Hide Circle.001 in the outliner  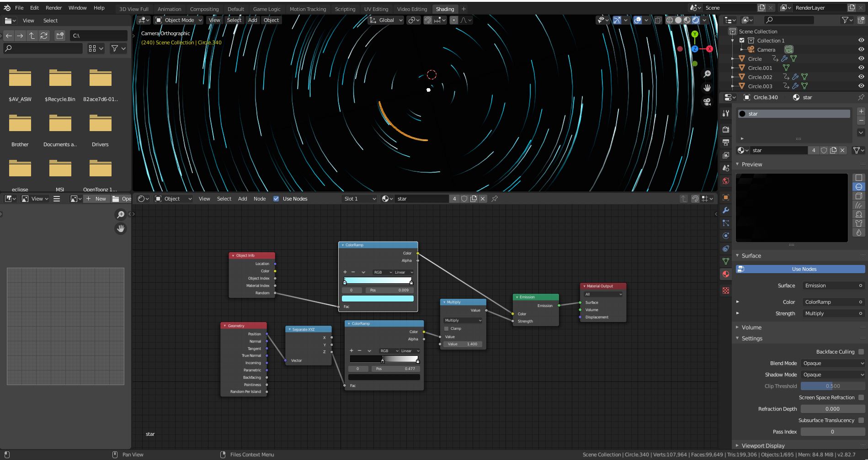tap(861, 68)
